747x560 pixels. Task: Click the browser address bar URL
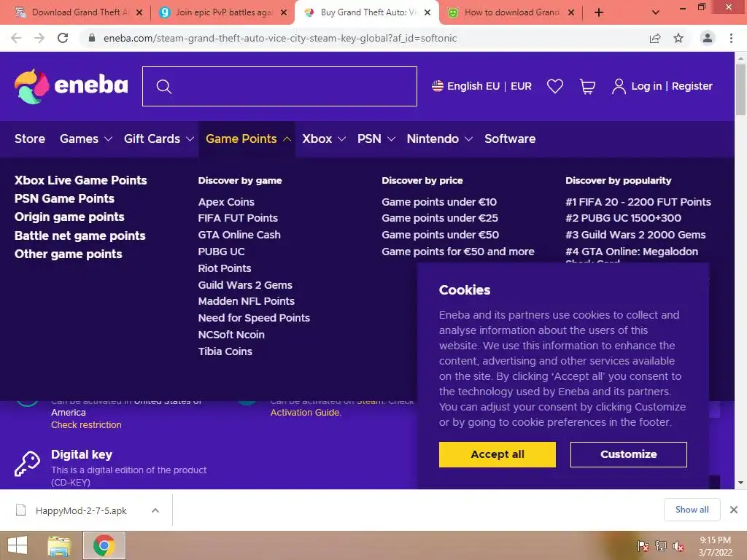click(280, 38)
